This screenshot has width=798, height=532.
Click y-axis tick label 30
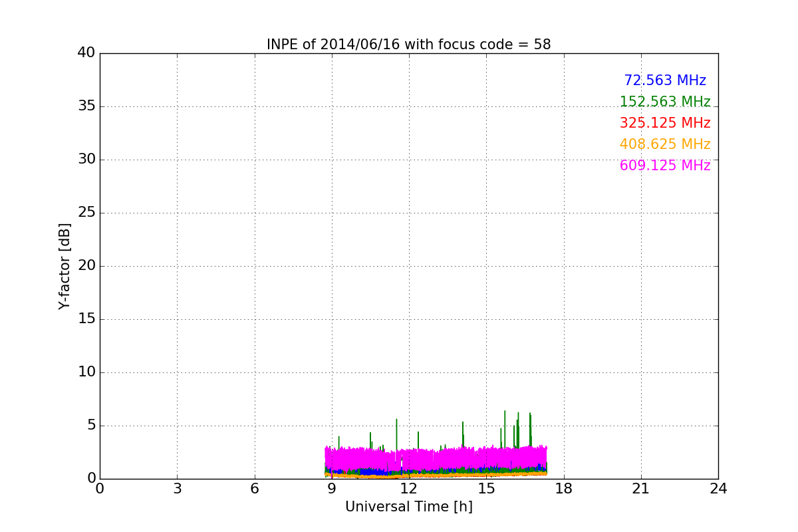point(86,160)
